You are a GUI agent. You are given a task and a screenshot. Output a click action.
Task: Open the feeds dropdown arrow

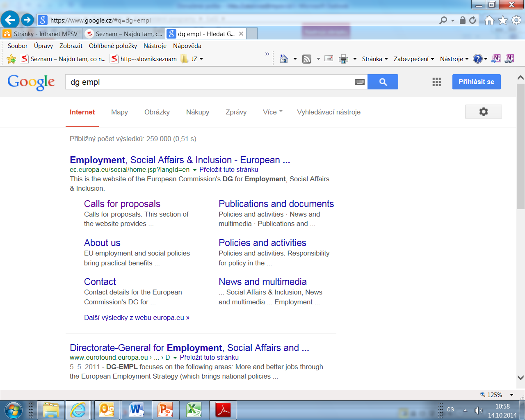click(x=318, y=59)
